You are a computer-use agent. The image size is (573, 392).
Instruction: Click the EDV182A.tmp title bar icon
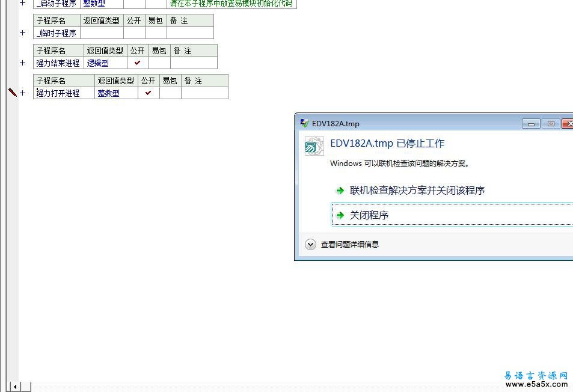pyautogui.click(x=304, y=123)
